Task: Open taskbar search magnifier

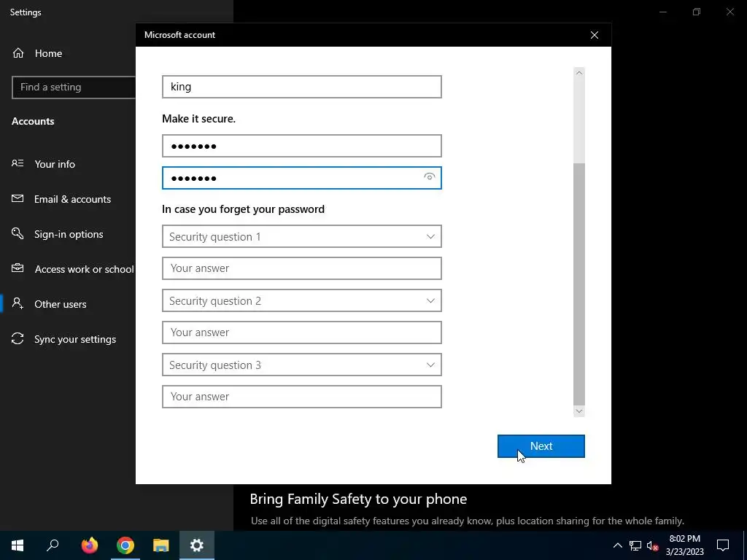Action: tap(53, 545)
